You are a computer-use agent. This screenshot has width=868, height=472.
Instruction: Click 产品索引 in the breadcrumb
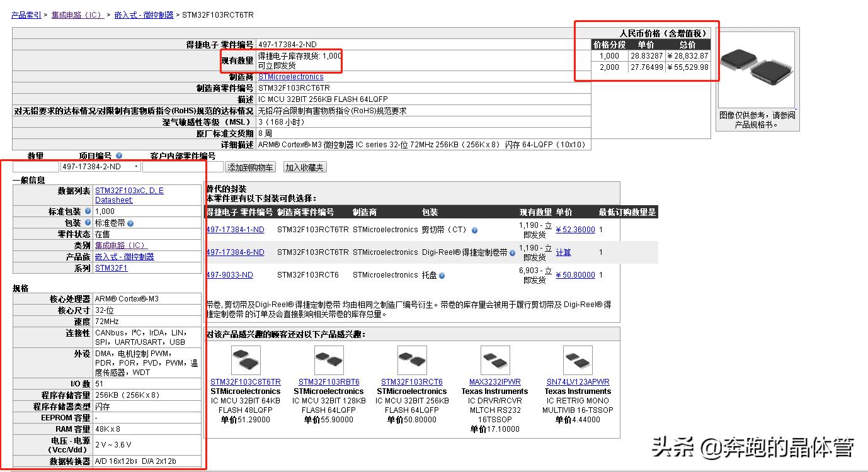(25, 14)
